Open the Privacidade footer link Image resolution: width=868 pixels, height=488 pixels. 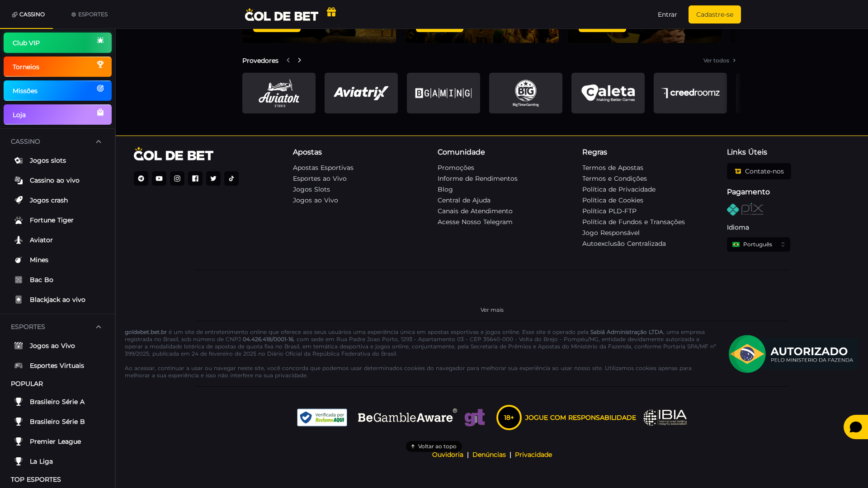[x=533, y=455]
